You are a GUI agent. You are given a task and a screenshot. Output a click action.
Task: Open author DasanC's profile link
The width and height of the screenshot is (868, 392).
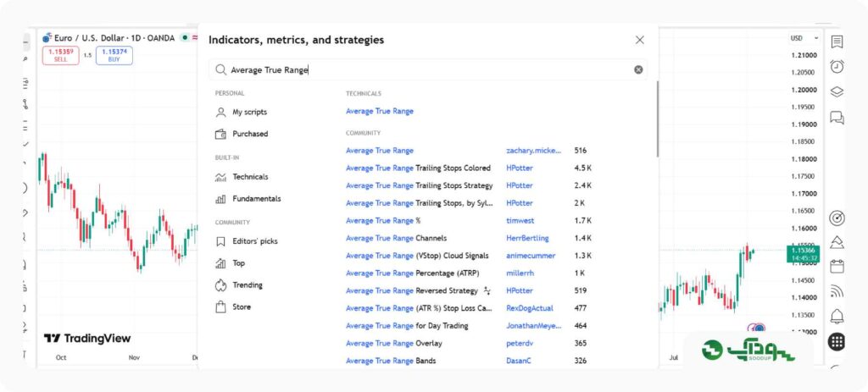519,361
